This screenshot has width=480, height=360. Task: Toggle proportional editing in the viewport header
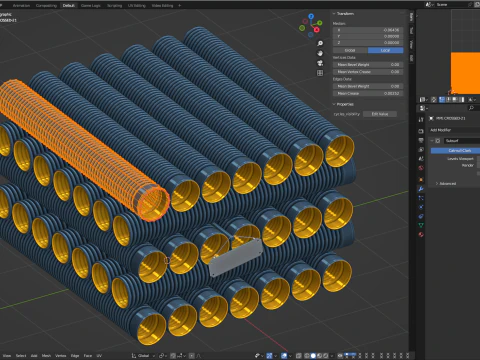(192, 356)
